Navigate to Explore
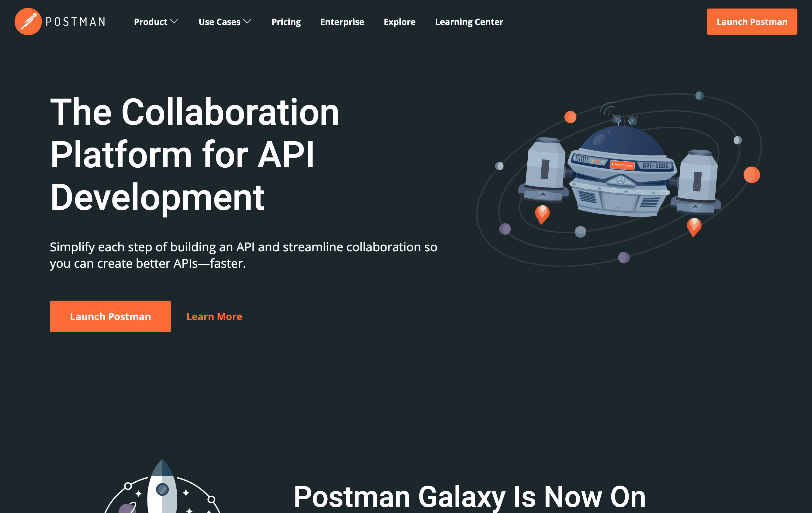The image size is (812, 513). coord(399,22)
